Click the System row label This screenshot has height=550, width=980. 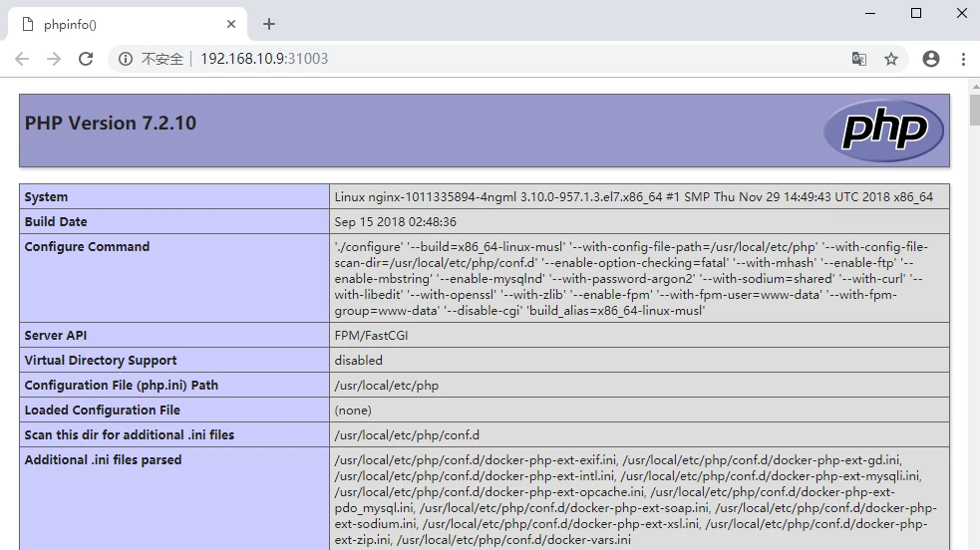46,196
